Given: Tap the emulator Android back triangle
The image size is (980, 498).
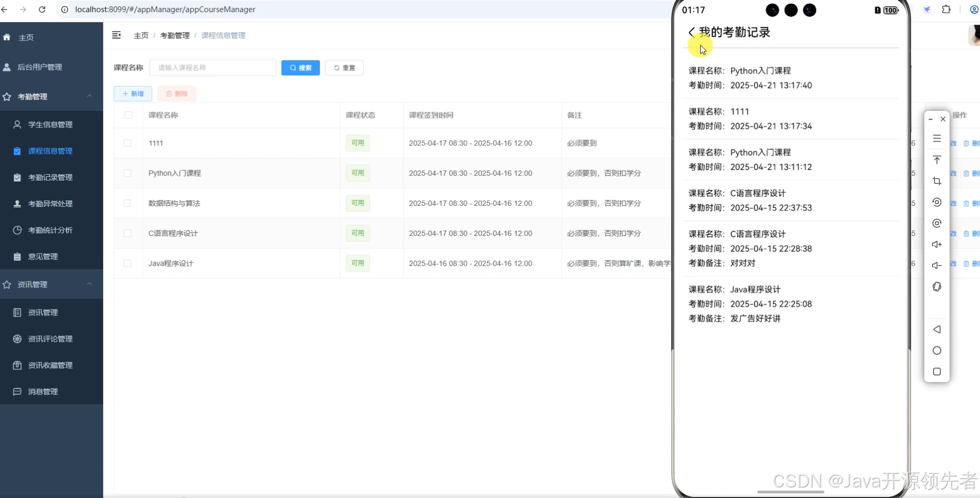Looking at the screenshot, I should click(937, 330).
